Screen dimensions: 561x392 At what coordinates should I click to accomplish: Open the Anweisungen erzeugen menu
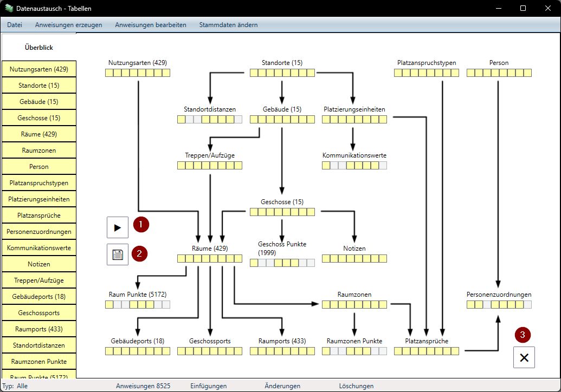coord(68,25)
